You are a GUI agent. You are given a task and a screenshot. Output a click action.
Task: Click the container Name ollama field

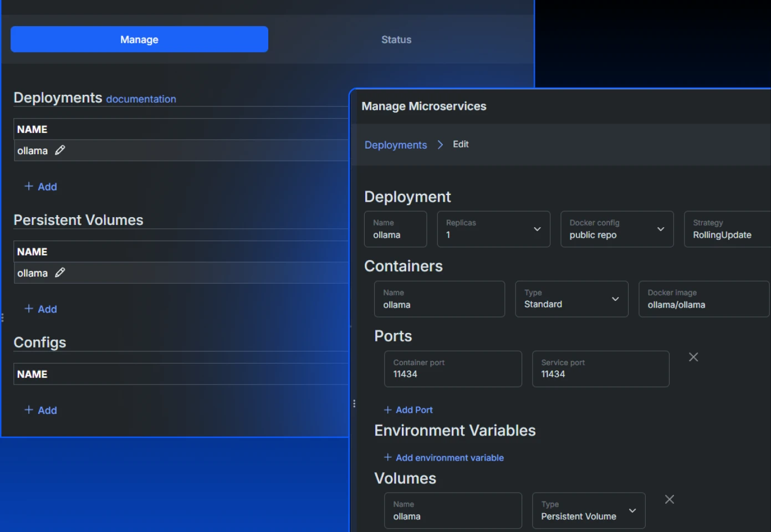click(440, 299)
